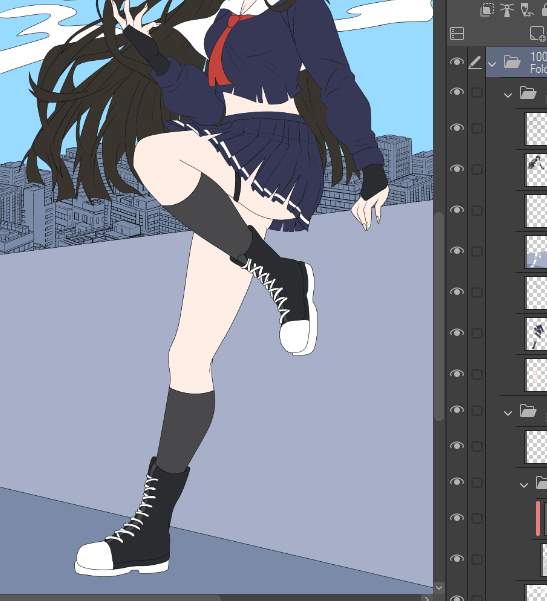Image resolution: width=547 pixels, height=601 pixels.
Task: Tick the box beside the navy skirt layer
Action: 477,333
